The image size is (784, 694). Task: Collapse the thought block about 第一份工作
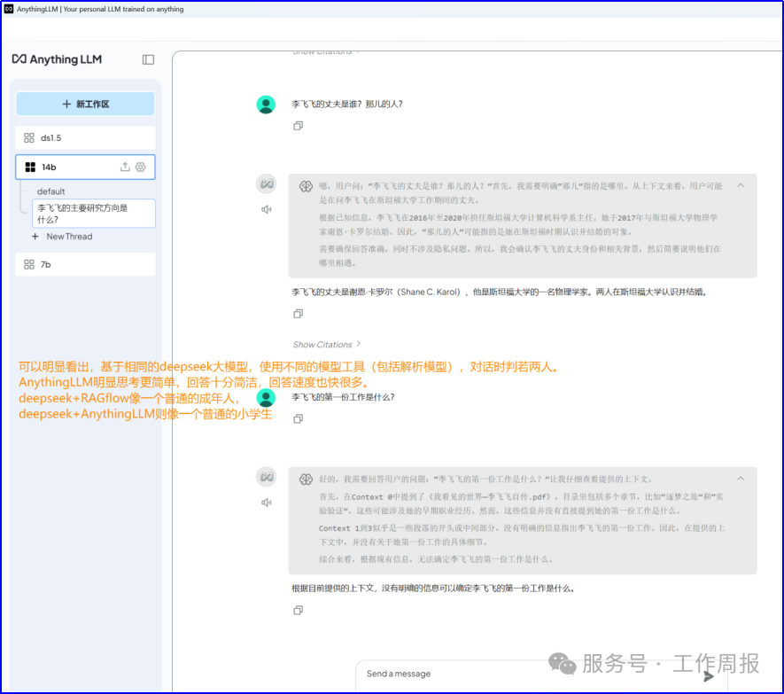click(741, 479)
